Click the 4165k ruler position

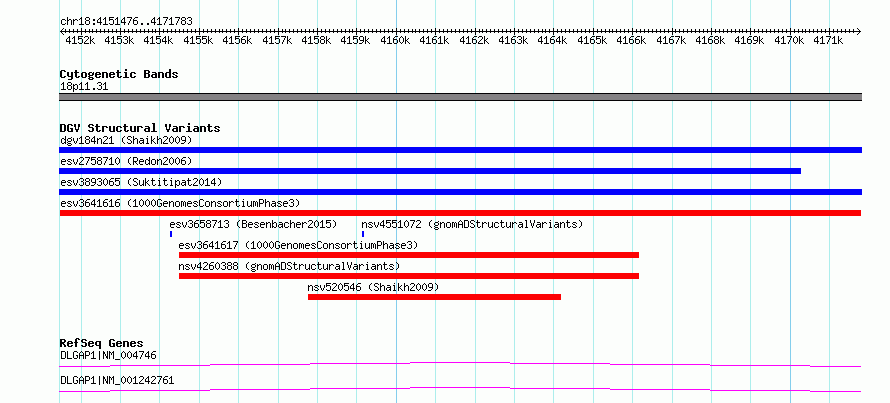(x=593, y=40)
